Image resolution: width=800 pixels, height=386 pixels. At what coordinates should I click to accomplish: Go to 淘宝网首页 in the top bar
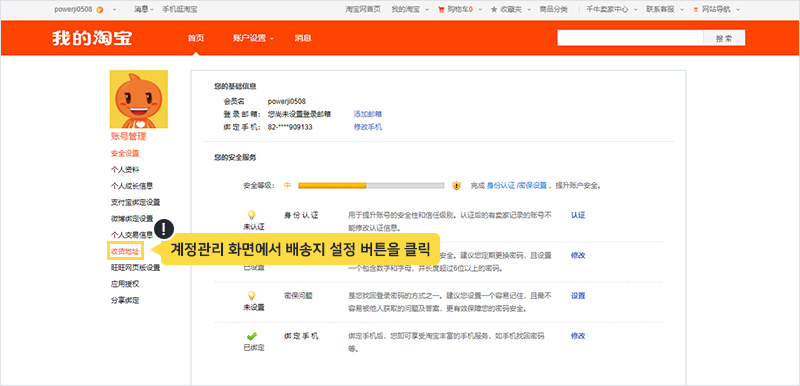coord(363,9)
